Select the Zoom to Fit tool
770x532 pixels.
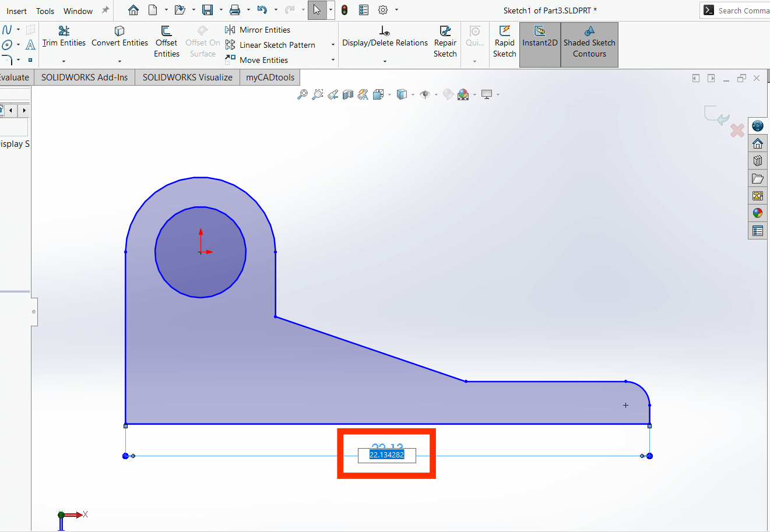(303, 94)
